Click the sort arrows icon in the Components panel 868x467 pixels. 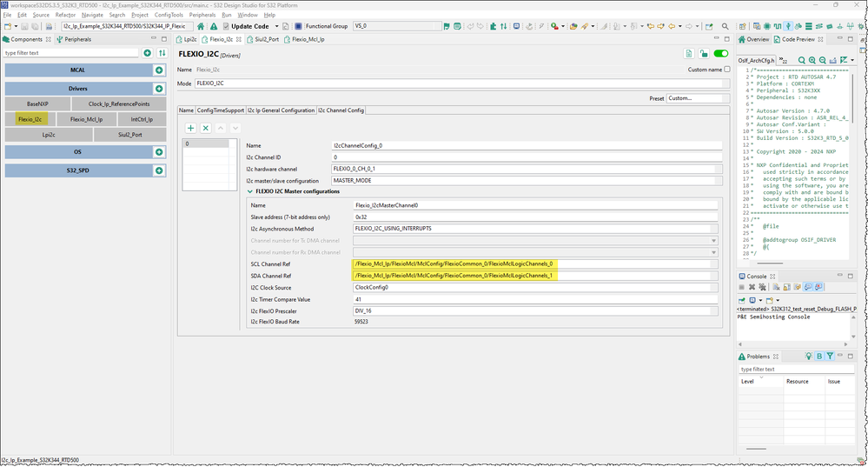tap(162, 53)
